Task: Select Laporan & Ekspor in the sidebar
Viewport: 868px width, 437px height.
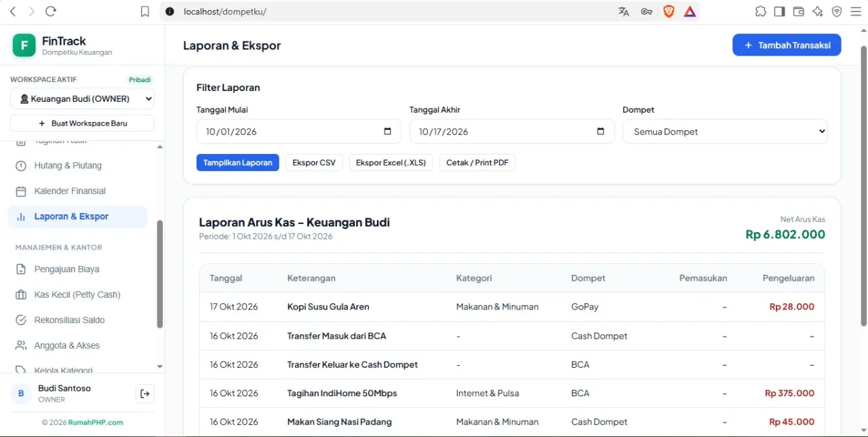Action: click(x=77, y=216)
